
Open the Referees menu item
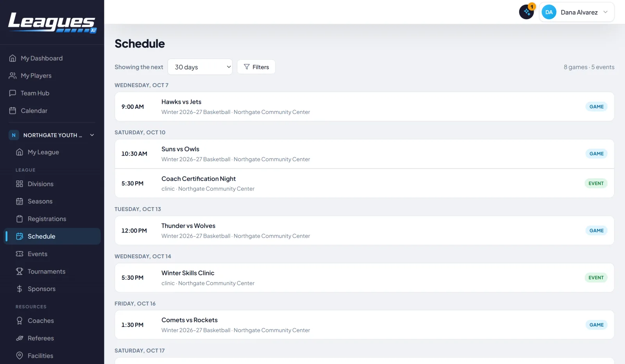[52, 338]
